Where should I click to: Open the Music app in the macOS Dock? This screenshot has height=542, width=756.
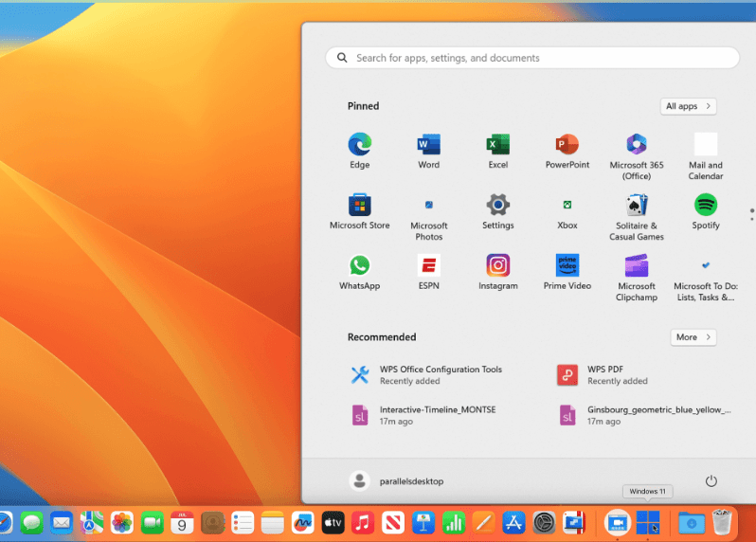tap(362, 522)
